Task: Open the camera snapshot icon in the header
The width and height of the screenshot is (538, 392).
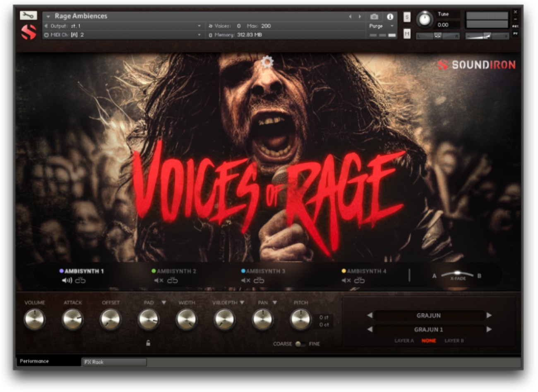Action: coord(375,16)
